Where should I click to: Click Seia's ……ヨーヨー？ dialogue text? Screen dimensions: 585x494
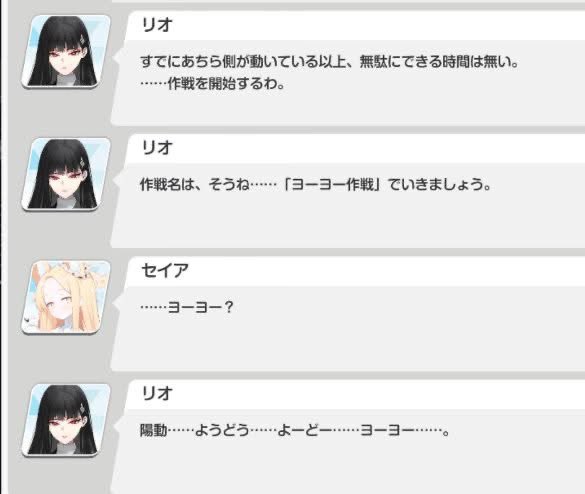click(x=187, y=307)
